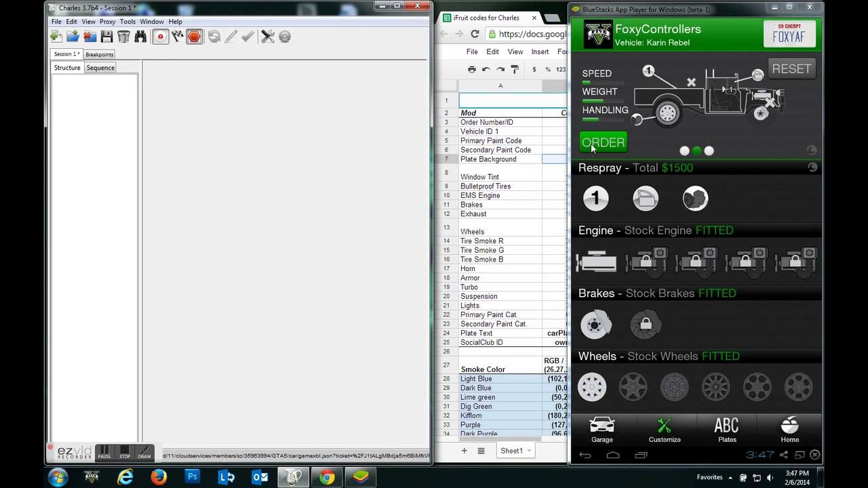
Task: Open Home tab in iFruit
Action: (789, 430)
